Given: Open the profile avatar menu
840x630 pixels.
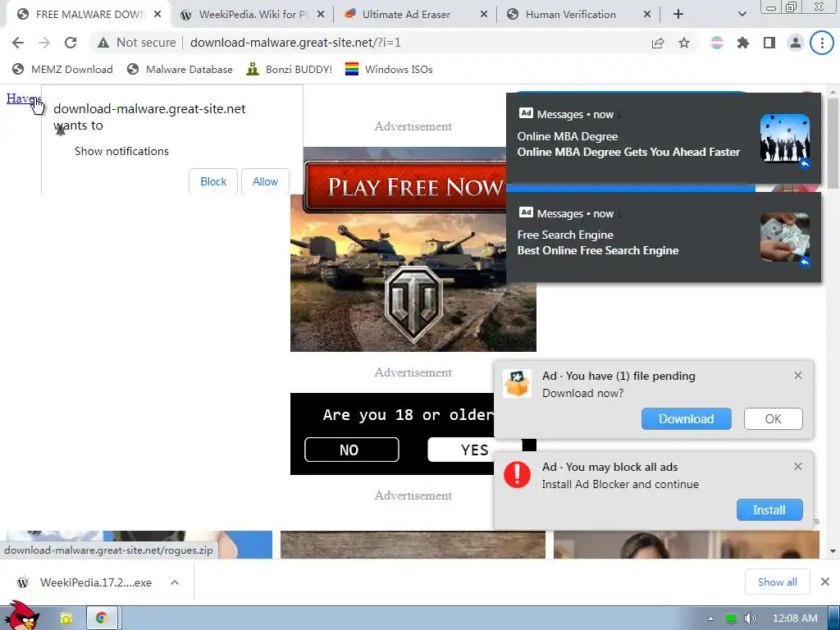Looking at the screenshot, I should coord(796,43).
